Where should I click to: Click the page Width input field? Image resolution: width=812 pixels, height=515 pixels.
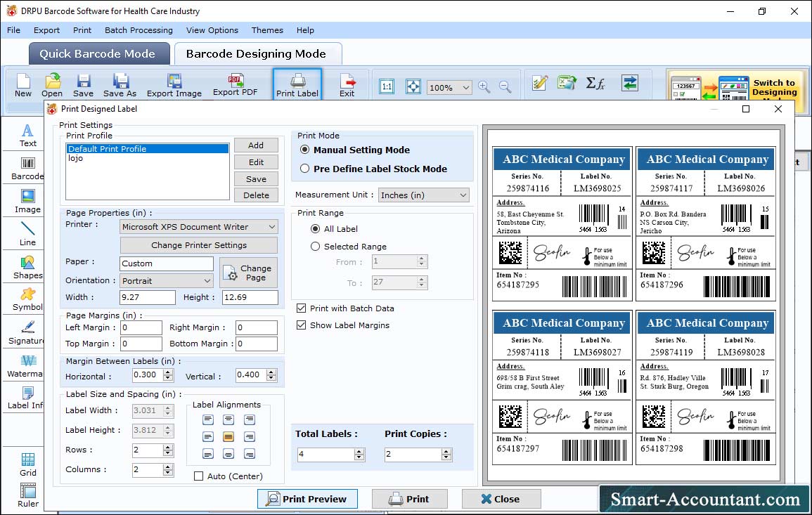pos(148,298)
